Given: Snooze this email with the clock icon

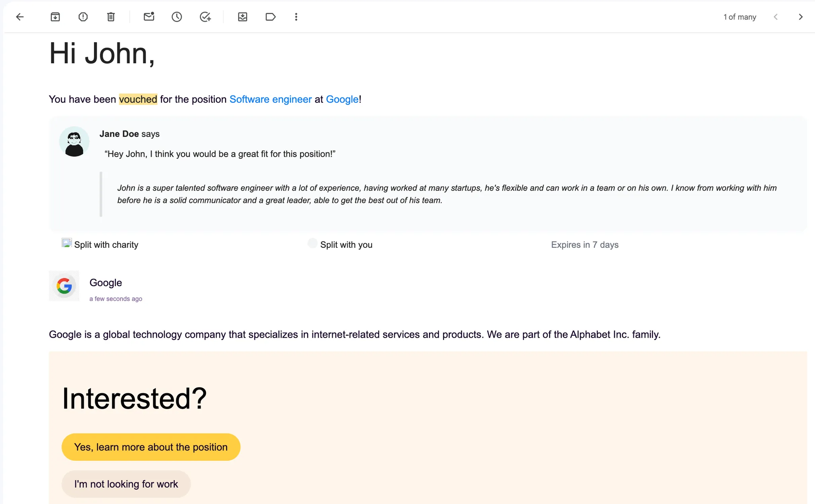Looking at the screenshot, I should tap(177, 17).
